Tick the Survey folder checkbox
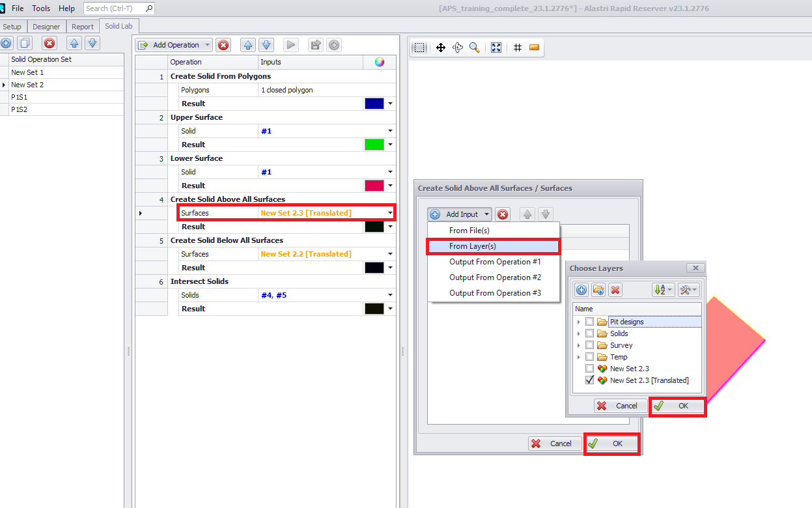Image resolution: width=812 pixels, height=508 pixels. pyautogui.click(x=589, y=345)
